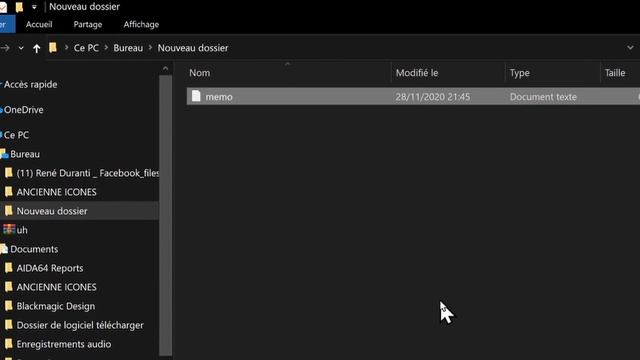
Task: Click Ce PC in address breadcrumb
Action: [86, 48]
